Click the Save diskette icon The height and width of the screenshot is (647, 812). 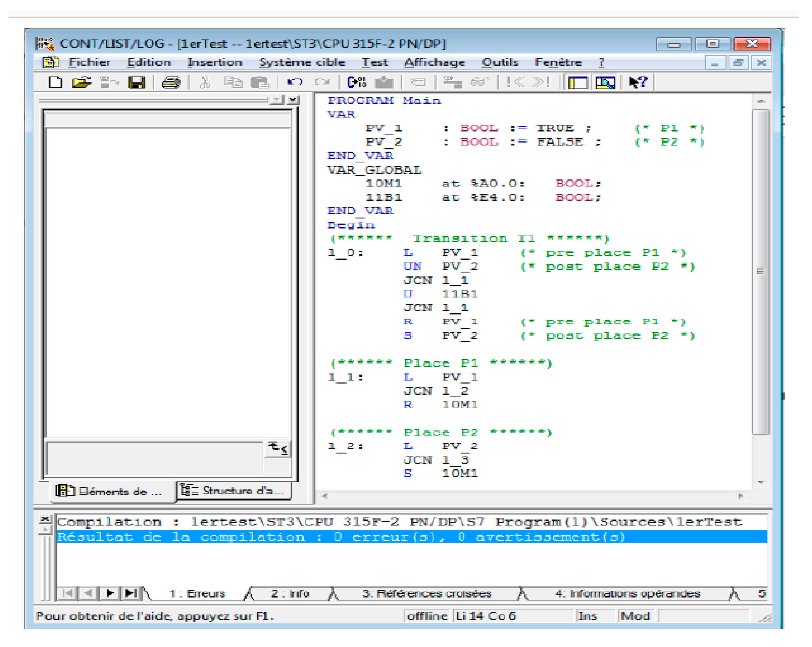[136, 82]
